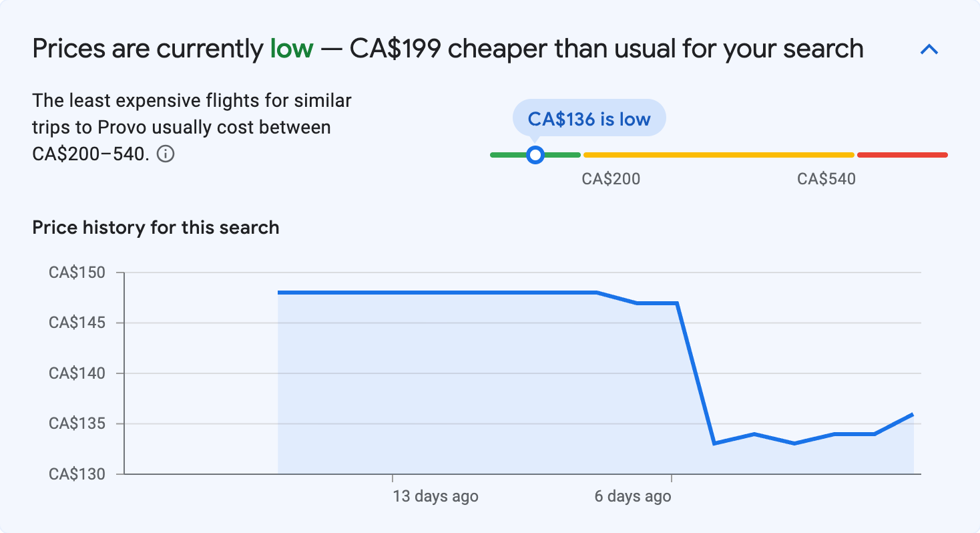Click the rightmost point of the price graph
This screenshot has height=533, width=980.
pyautogui.click(x=913, y=414)
